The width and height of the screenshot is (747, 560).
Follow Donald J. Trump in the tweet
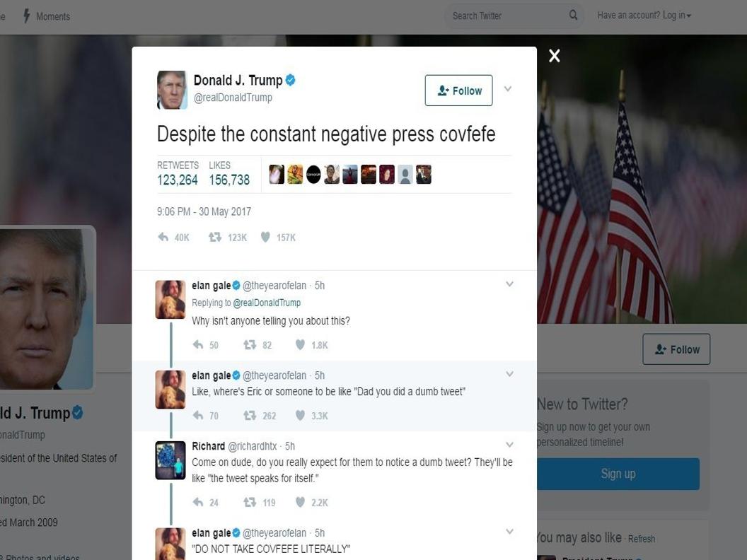tap(458, 91)
